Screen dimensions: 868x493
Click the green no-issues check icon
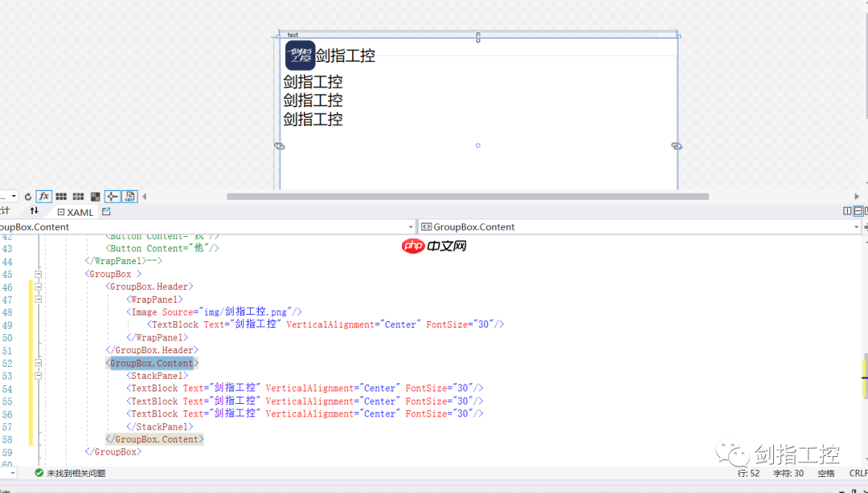click(x=39, y=473)
